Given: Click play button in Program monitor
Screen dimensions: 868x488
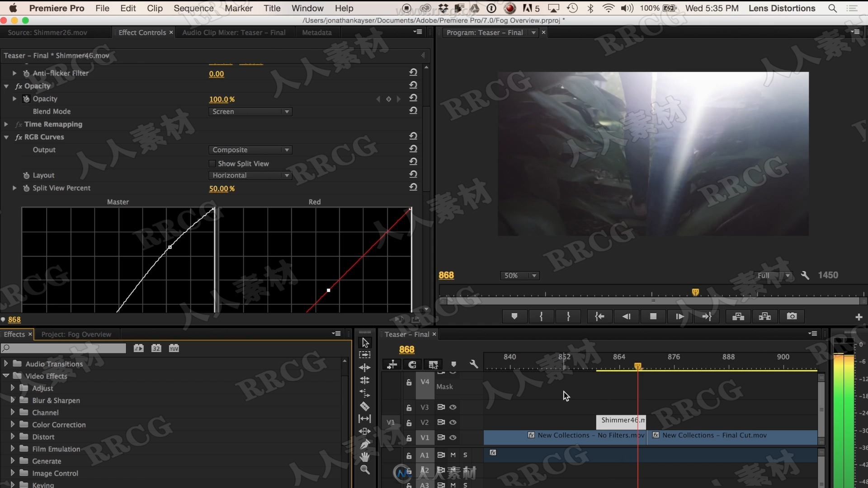Looking at the screenshot, I should [x=679, y=316].
